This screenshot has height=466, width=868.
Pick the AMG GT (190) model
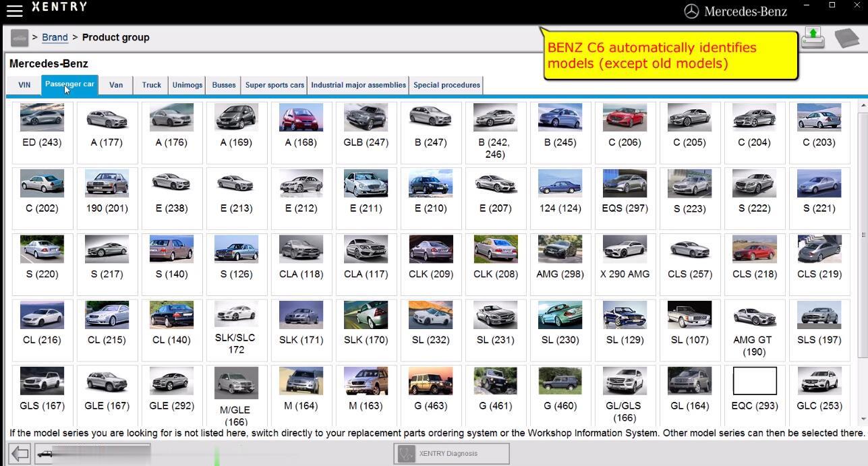pos(754,330)
